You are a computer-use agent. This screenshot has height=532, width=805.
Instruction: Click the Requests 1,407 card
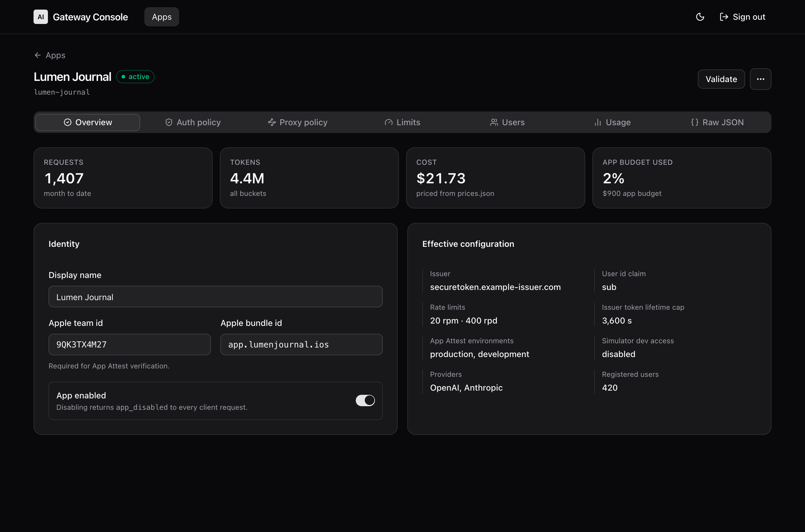(x=123, y=178)
